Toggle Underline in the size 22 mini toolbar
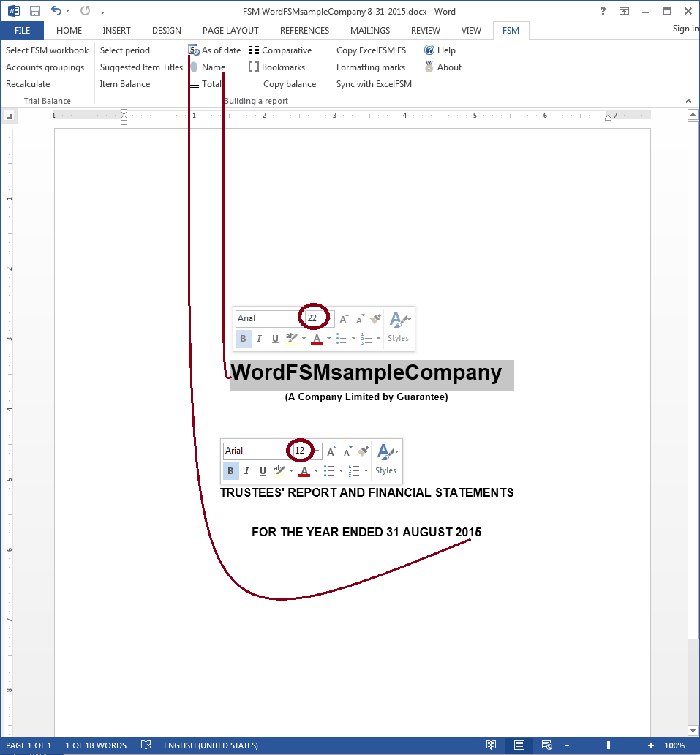The height and width of the screenshot is (755, 700). coord(275,339)
